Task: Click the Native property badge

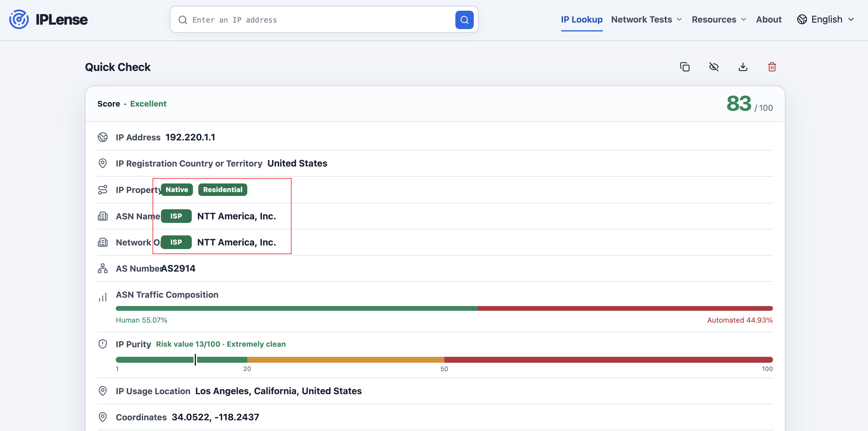Action: pyautogui.click(x=177, y=190)
